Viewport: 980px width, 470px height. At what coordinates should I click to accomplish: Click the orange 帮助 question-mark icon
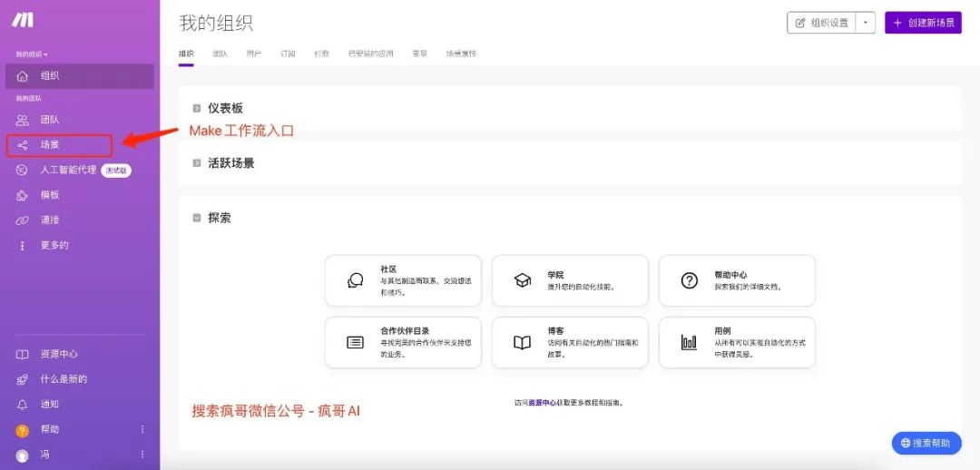(23, 430)
